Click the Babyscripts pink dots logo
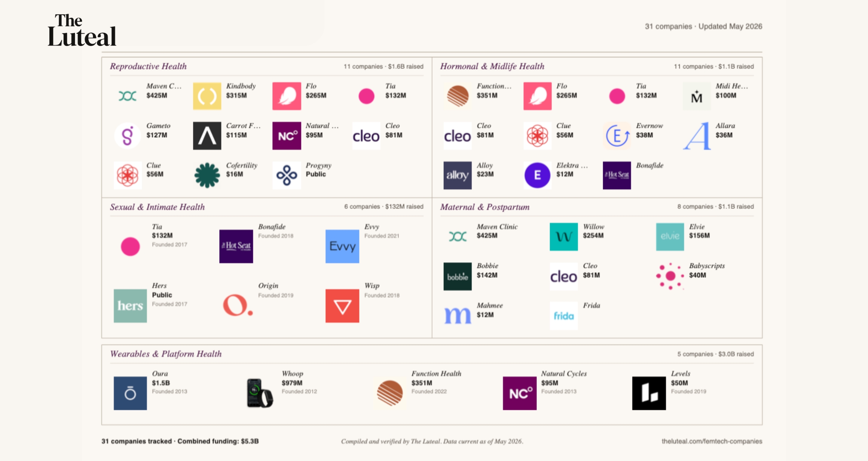This screenshot has height=461, width=868. (x=670, y=276)
